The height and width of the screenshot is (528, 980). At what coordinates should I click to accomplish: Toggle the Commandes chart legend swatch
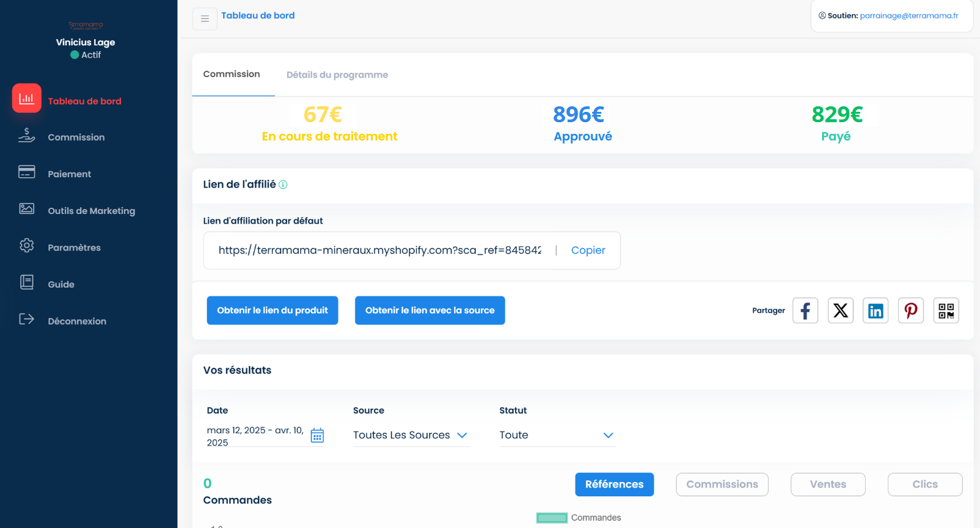552,518
